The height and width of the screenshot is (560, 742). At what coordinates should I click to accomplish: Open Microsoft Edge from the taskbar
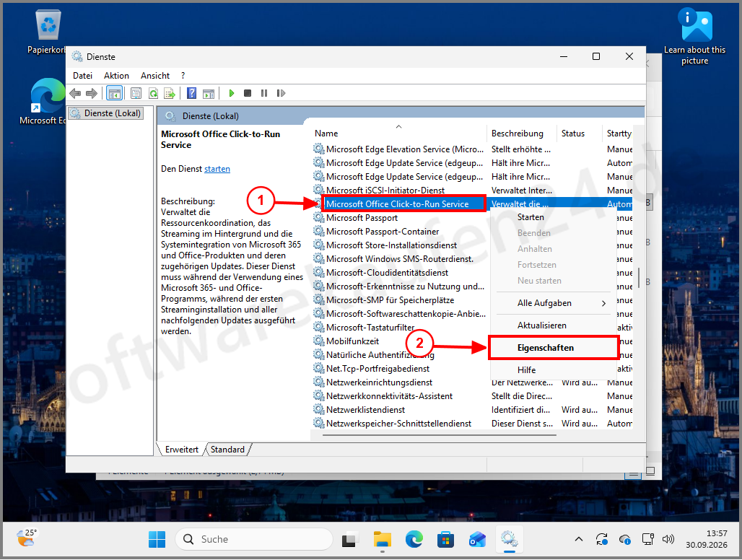(414, 539)
